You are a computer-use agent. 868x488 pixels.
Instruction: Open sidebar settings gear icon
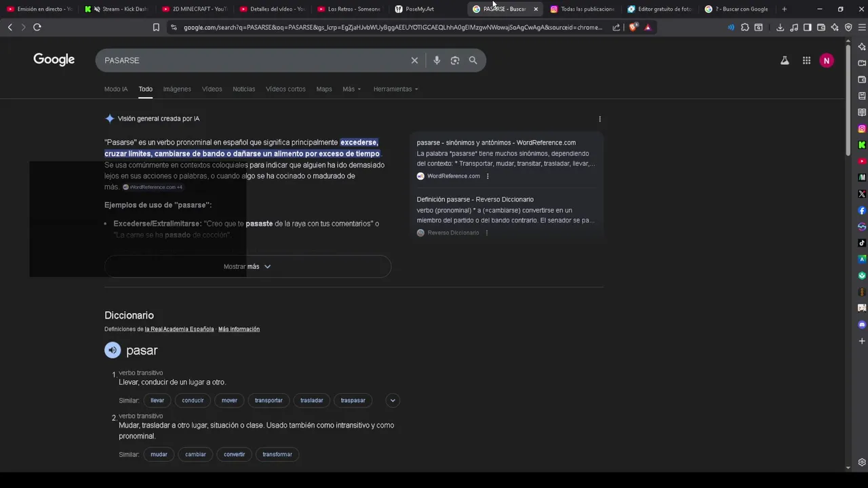tap(862, 462)
